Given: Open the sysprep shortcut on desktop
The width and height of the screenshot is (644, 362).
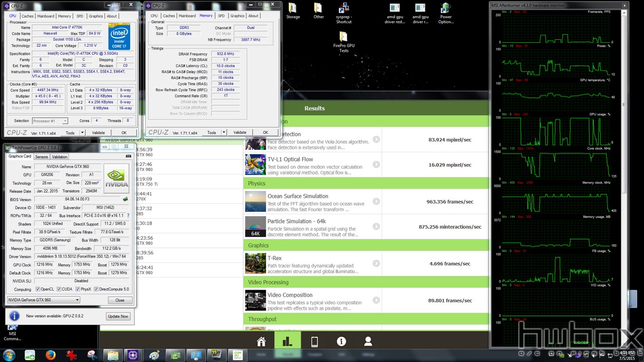Looking at the screenshot, I should pos(344,14).
